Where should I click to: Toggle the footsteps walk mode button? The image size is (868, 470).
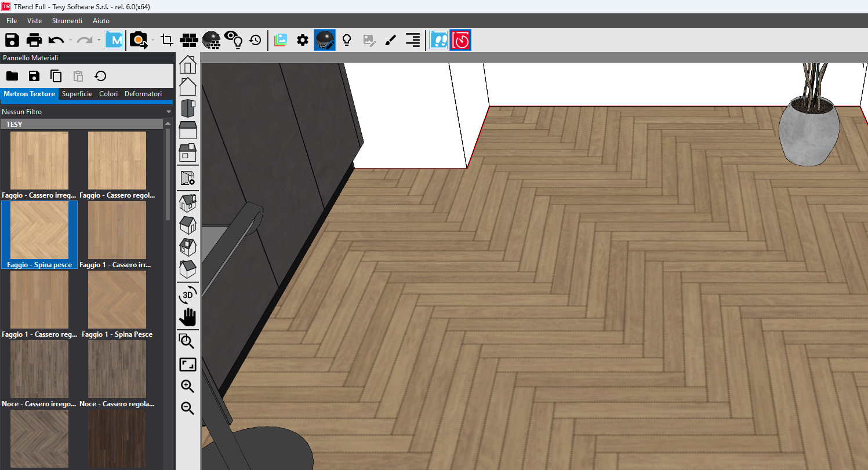pos(438,40)
